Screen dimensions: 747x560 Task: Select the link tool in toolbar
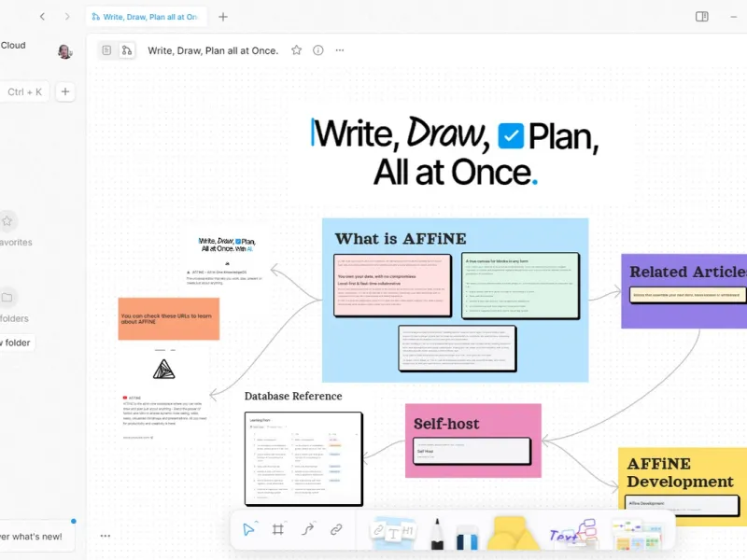tap(336, 529)
